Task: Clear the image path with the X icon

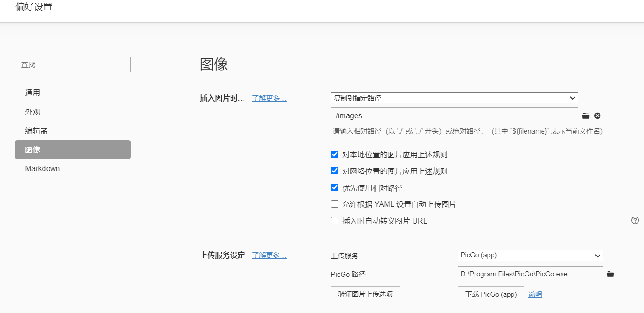Action: [x=598, y=116]
